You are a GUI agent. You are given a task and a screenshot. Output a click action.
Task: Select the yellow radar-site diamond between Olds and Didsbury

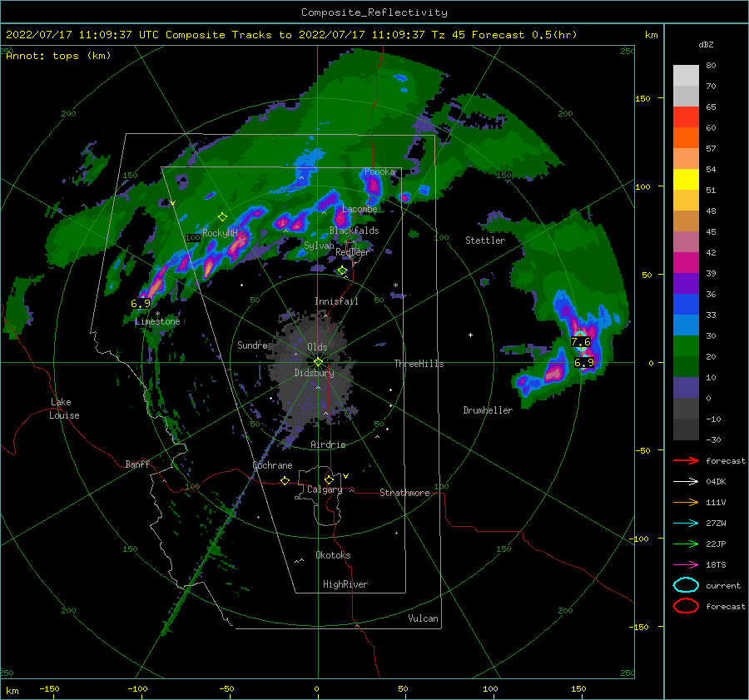[x=318, y=362]
